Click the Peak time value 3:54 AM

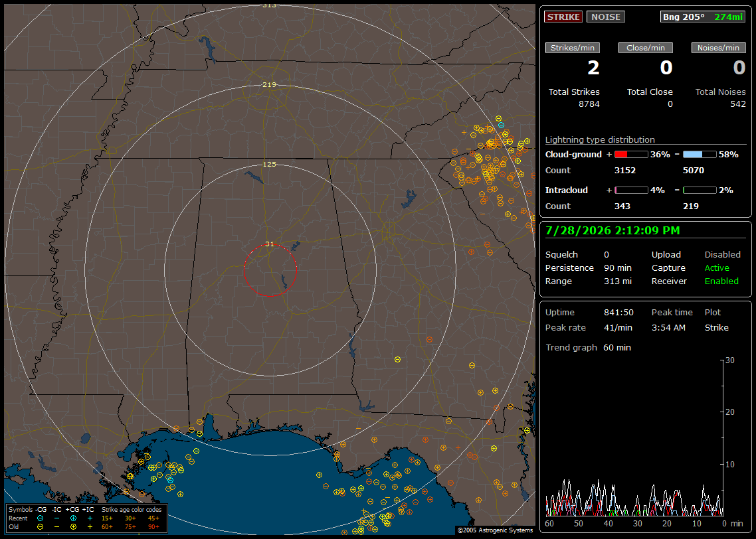[668, 327]
